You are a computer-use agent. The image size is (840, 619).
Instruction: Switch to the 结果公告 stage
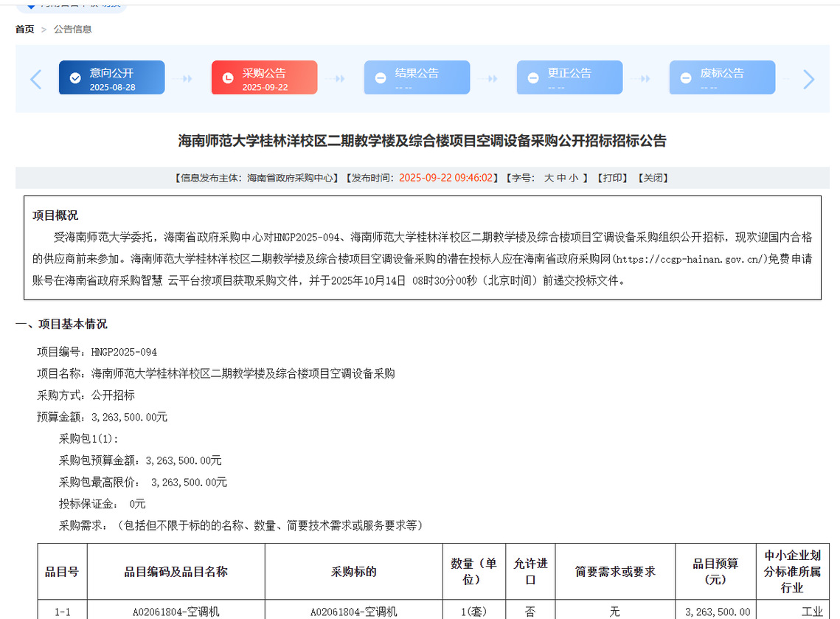click(417, 77)
